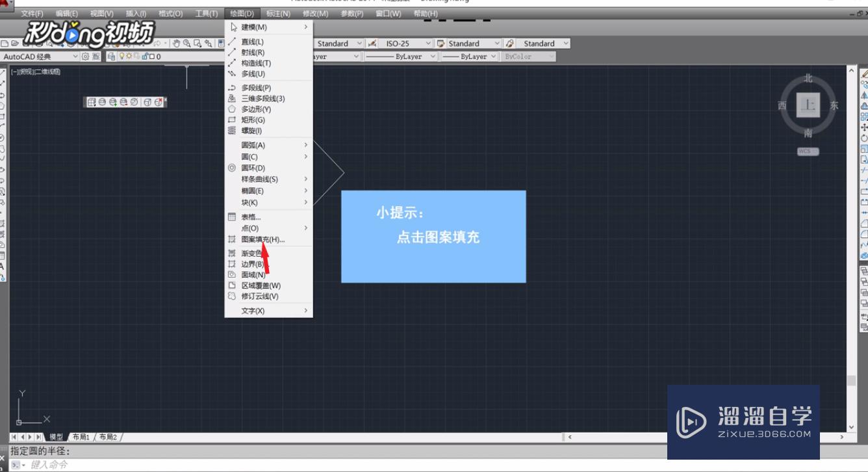
Task: Open the 格式(O) menu
Action: [171, 14]
